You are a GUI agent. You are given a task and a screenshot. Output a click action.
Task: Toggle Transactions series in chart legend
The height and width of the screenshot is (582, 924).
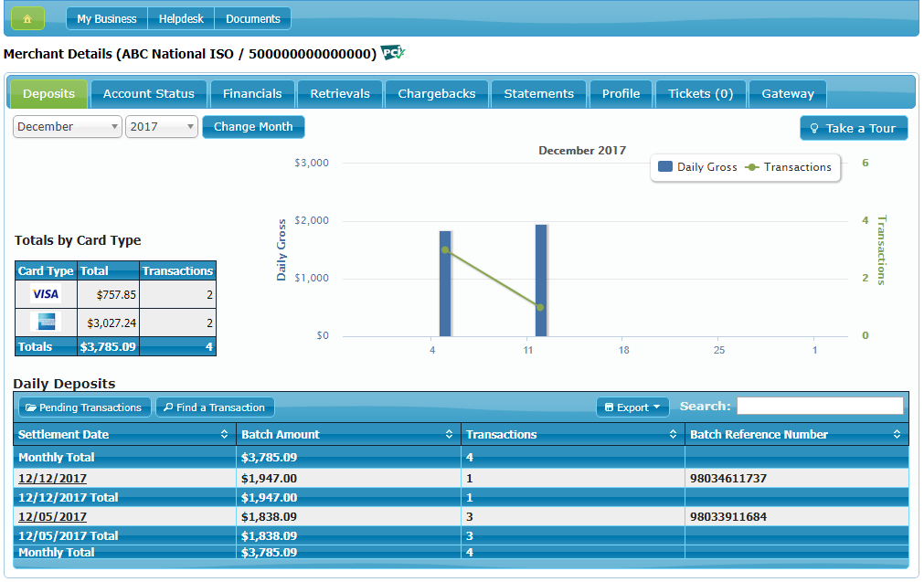[x=789, y=167]
